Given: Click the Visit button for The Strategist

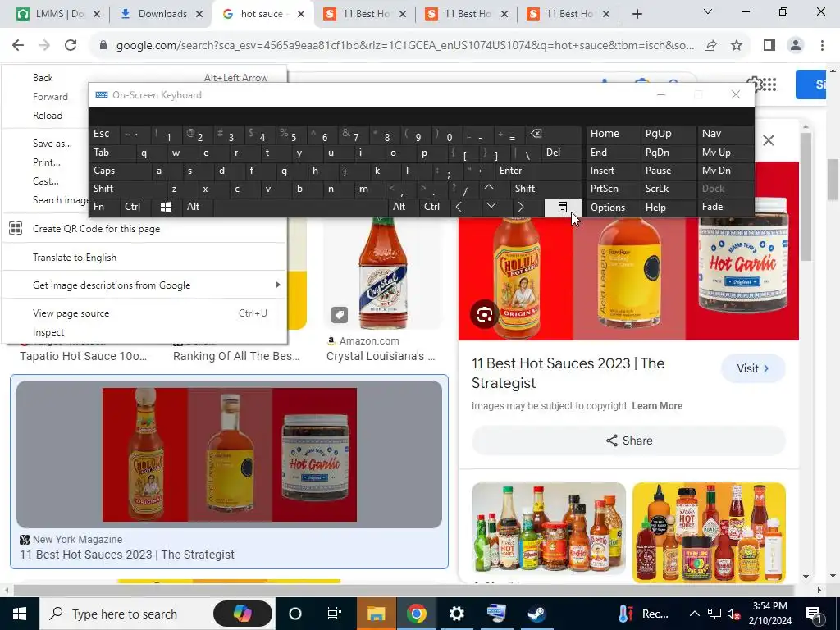Looking at the screenshot, I should 753,368.
